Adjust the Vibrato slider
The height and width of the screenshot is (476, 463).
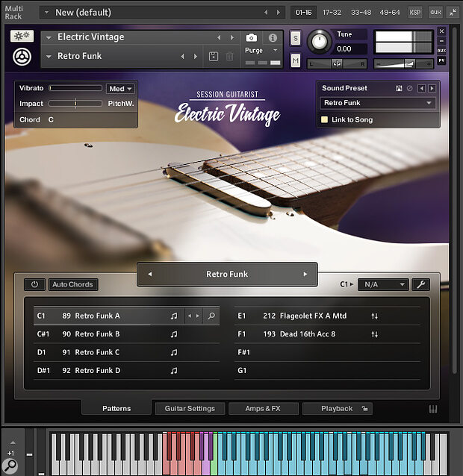coord(75,88)
